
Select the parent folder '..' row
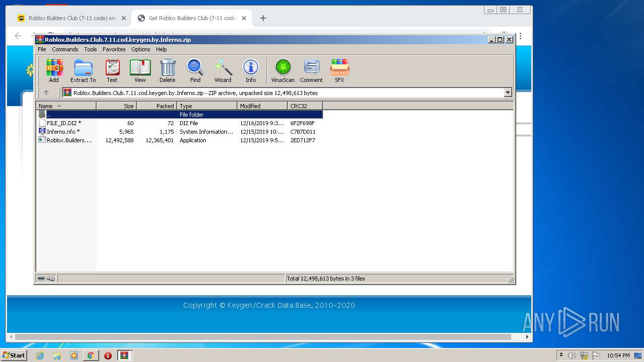click(180, 114)
